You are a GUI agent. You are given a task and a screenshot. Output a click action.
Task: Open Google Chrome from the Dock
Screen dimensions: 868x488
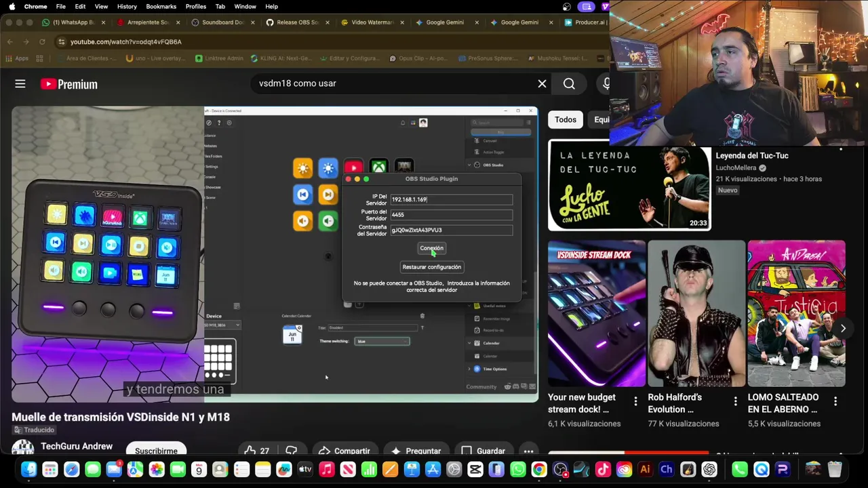click(x=539, y=469)
